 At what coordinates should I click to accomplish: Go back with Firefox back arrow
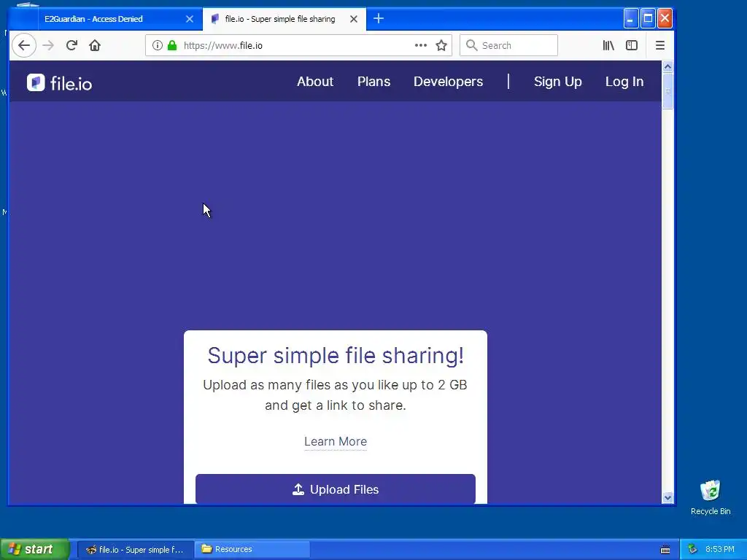(x=24, y=45)
